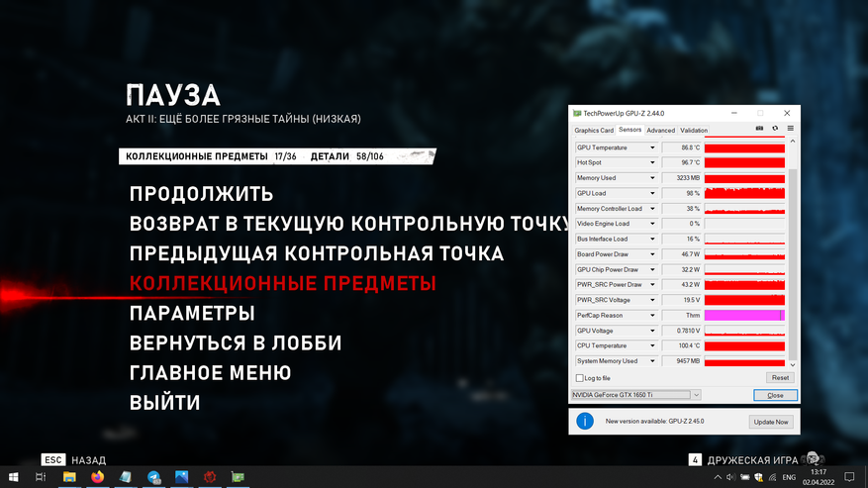Click the GPU-Z screenshot camera icon
Screen dimensions: 868x488
click(759, 129)
